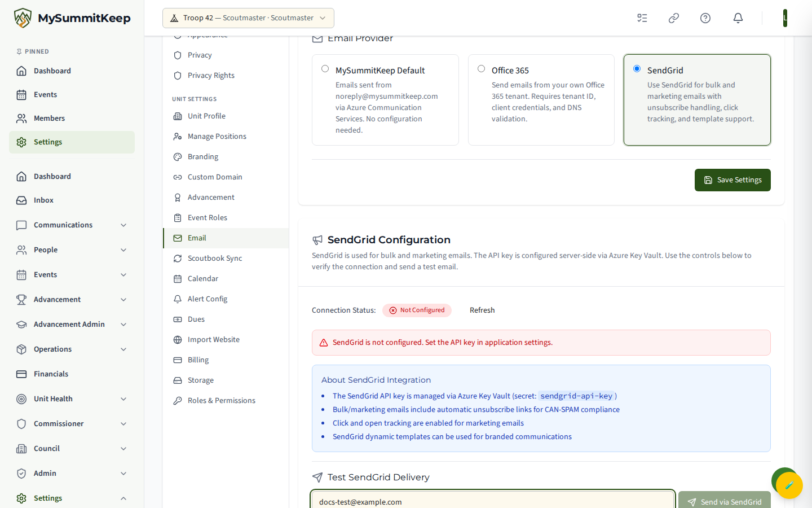The height and width of the screenshot is (508, 812).
Task: Open the Troop 42 Scoutmaster unit dropdown
Action: click(x=248, y=18)
